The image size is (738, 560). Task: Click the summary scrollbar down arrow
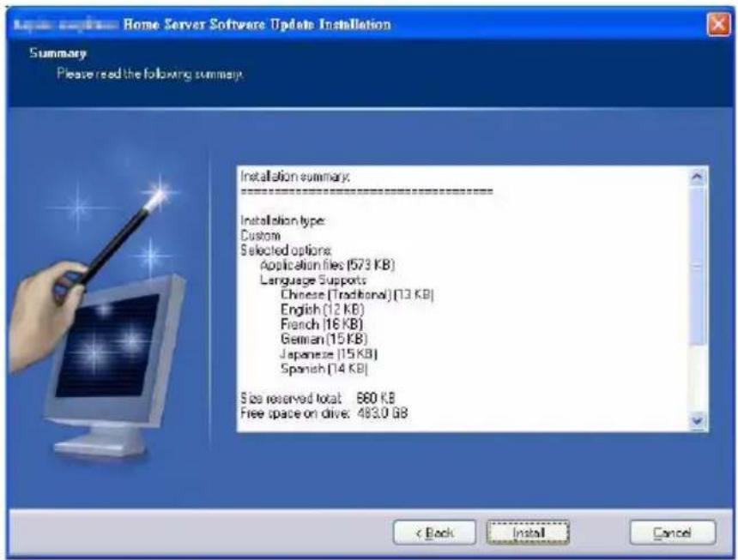pyautogui.click(x=697, y=420)
